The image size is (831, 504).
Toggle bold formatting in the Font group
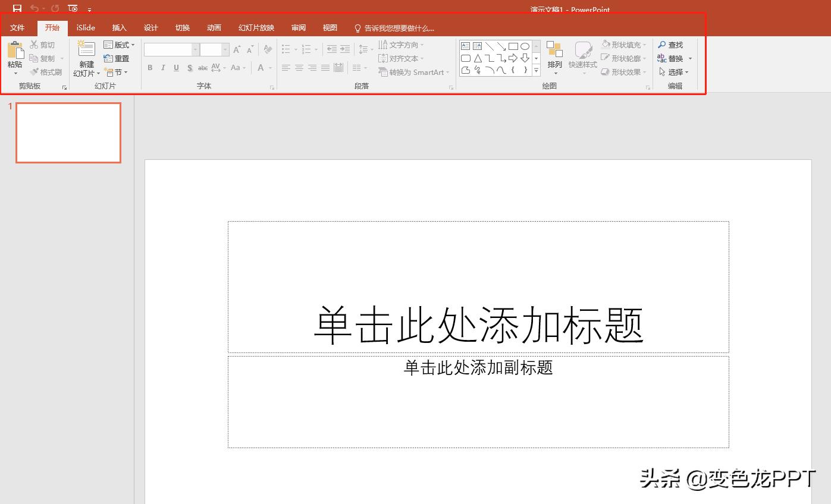(150, 68)
